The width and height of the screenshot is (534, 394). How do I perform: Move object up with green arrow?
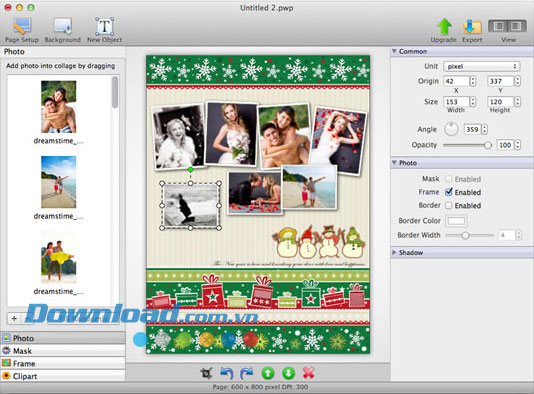tap(268, 373)
